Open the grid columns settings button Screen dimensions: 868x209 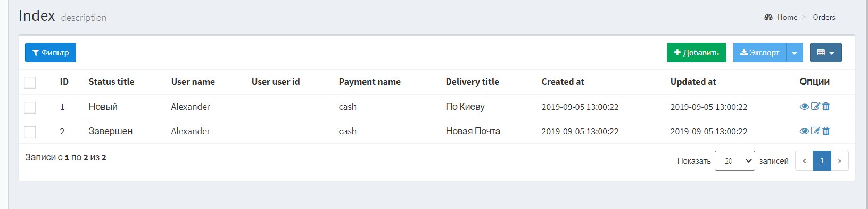[x=825, y=53]
